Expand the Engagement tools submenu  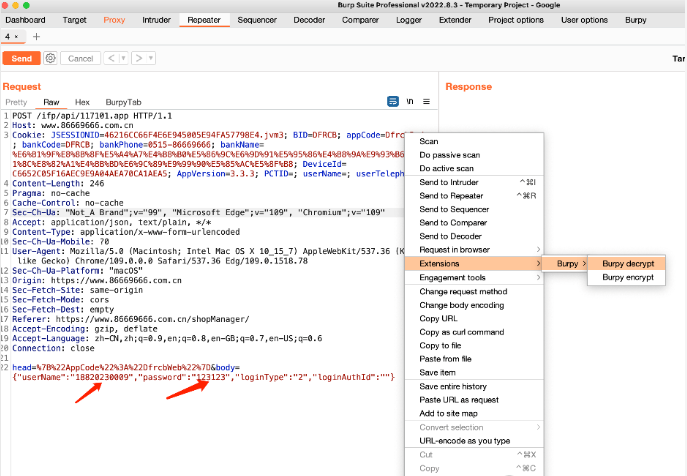pyautogui.click(x=474, y=277)
